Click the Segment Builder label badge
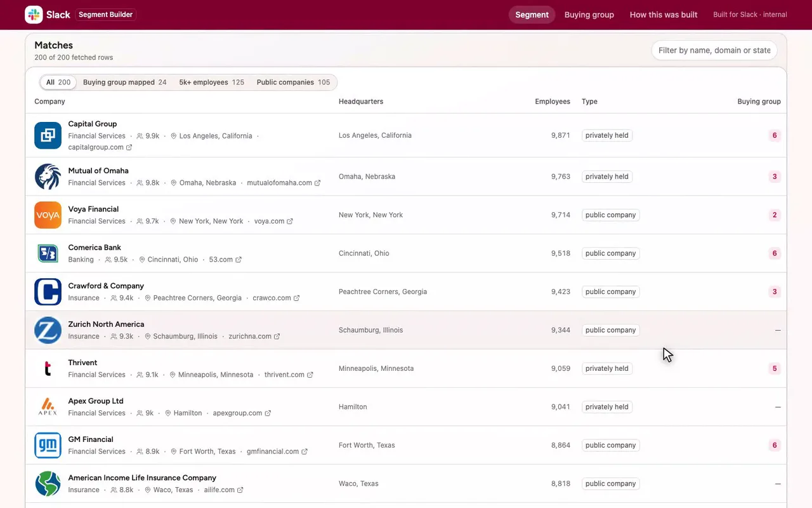 point(106,15)
